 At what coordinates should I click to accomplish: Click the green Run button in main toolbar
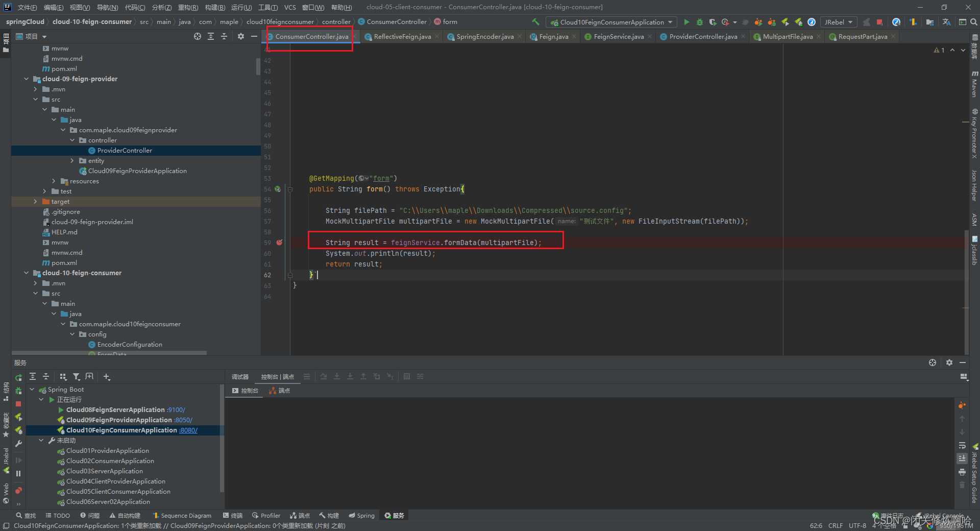(x=687, y=22)
